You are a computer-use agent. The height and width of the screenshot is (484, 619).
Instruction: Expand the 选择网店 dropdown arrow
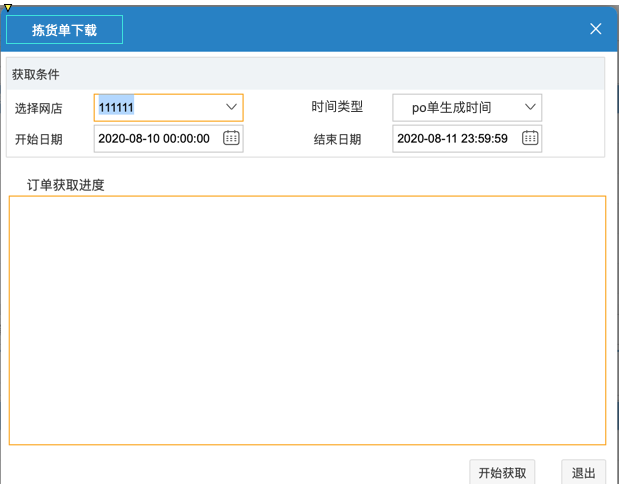(231, 107)
